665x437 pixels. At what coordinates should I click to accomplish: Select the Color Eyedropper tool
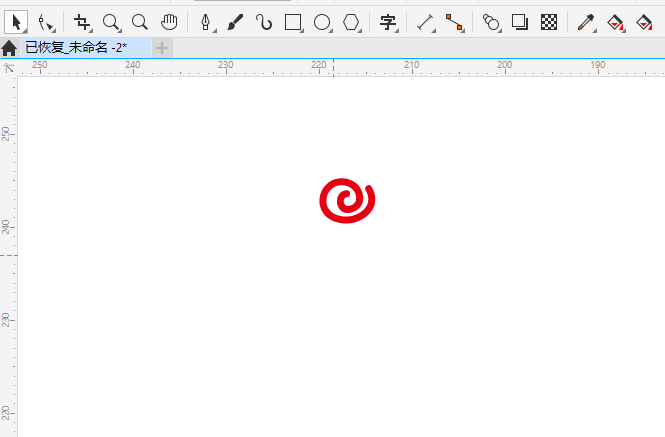tap(587, 22)
